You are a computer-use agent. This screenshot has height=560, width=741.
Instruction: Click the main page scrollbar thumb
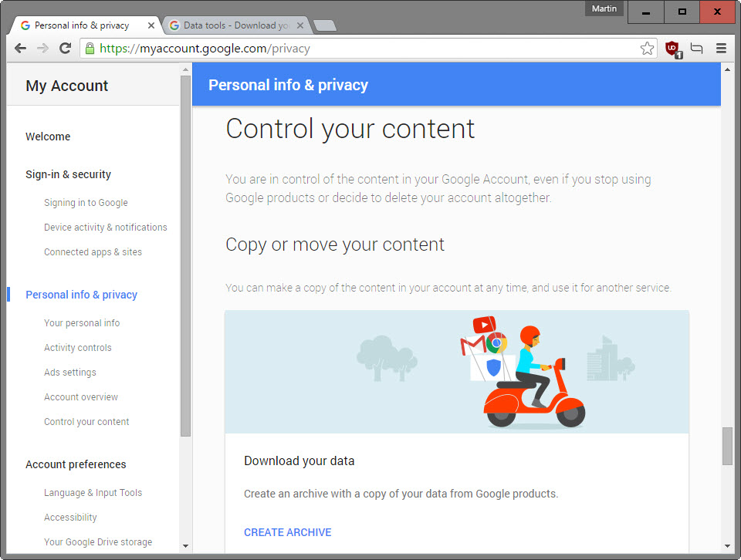[x=727, y=446]
